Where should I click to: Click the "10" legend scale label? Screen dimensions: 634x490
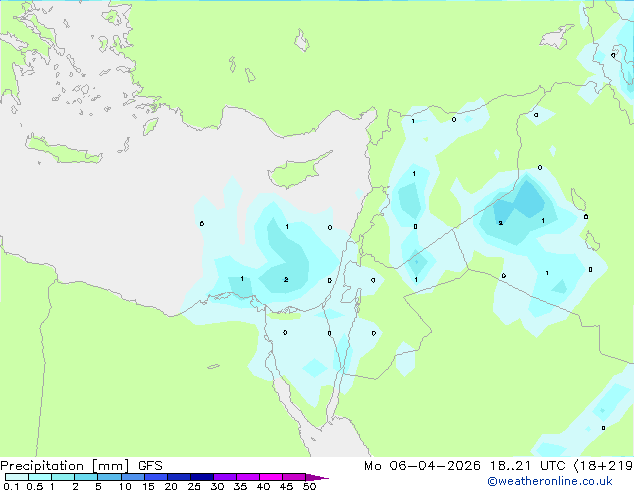click(x=125, y=486)
